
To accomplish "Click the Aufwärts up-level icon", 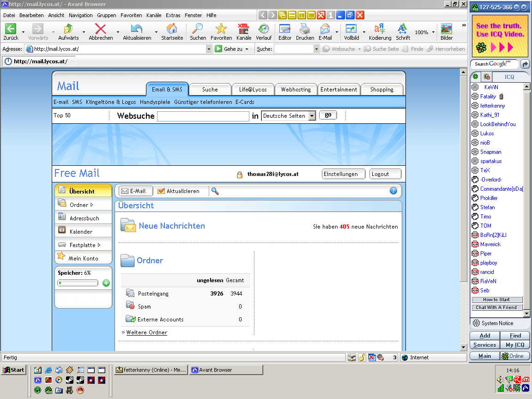I will pyautogui.click(x=68, y=29).
